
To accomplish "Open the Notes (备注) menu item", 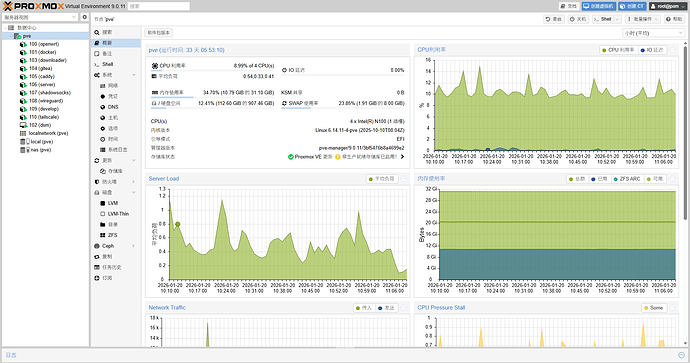I will 116,54.
